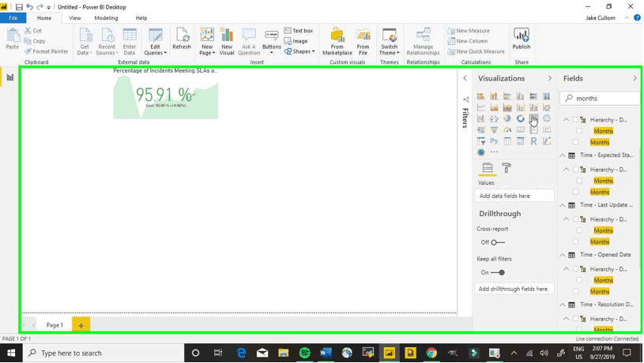This screenshot has width=644, height=363.
Task: Collapse the Time - Expected Sta... table
Action: [x=563, y=155]
